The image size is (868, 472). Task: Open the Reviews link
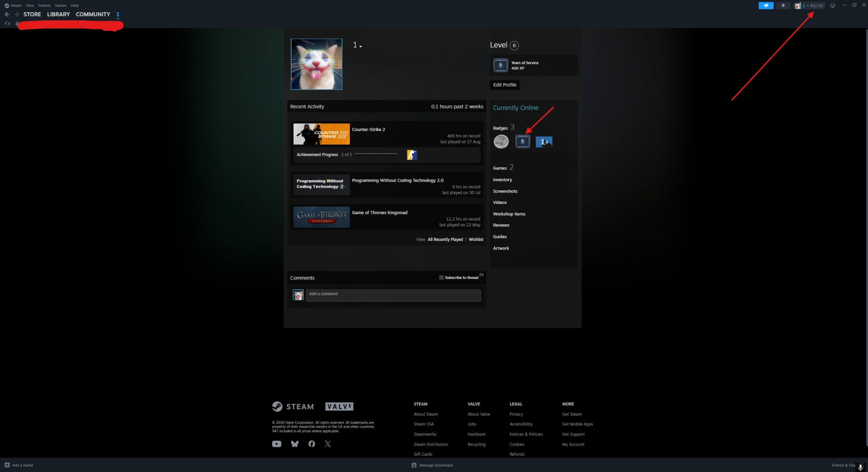(501, 225)
